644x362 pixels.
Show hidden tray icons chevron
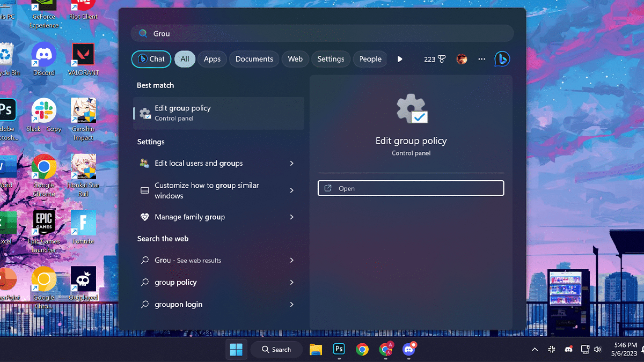535,350
